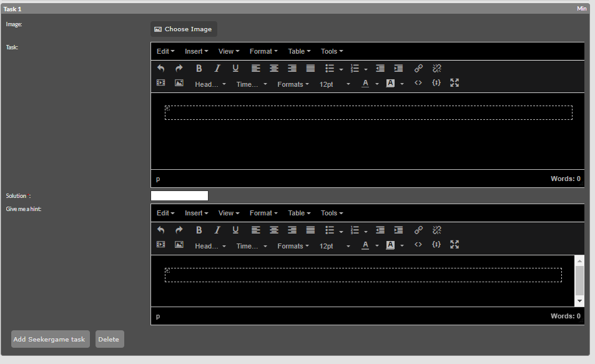Increase indent in the hint editor
The width and height of the screenshot is (595, 364).
coord(398,230)
